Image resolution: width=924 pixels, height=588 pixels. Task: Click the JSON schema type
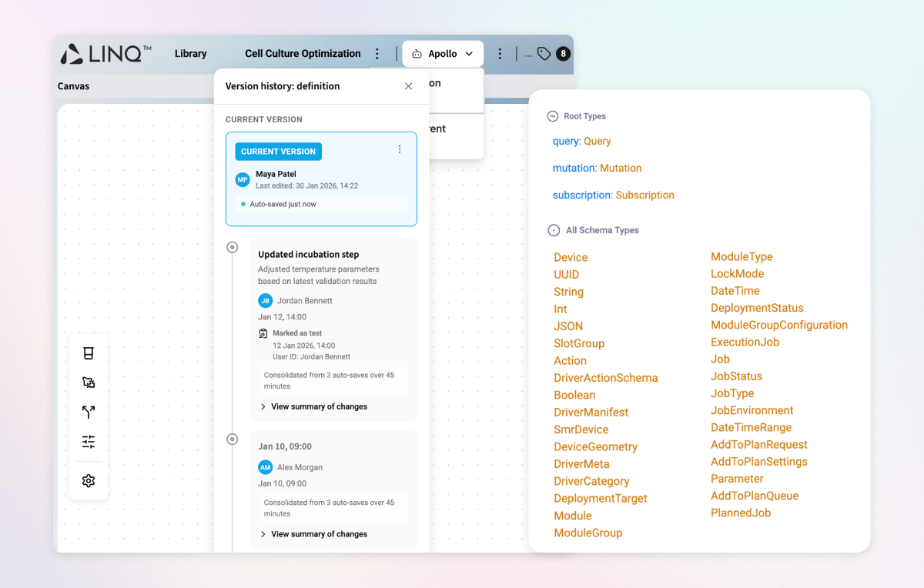568,326
